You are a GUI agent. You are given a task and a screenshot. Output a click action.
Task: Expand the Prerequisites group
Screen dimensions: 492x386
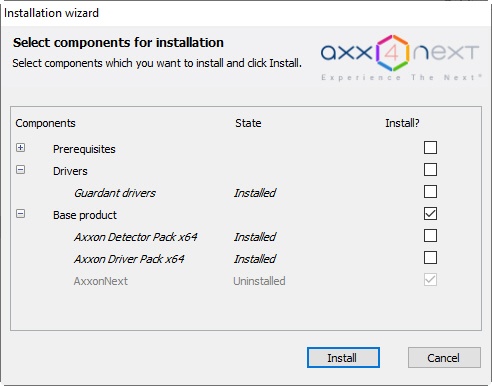coord(20,147)
